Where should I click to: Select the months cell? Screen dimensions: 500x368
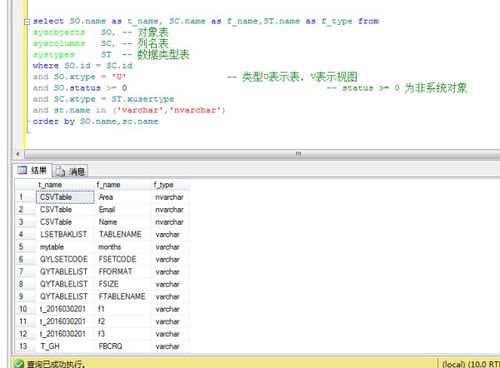point(123,247)
